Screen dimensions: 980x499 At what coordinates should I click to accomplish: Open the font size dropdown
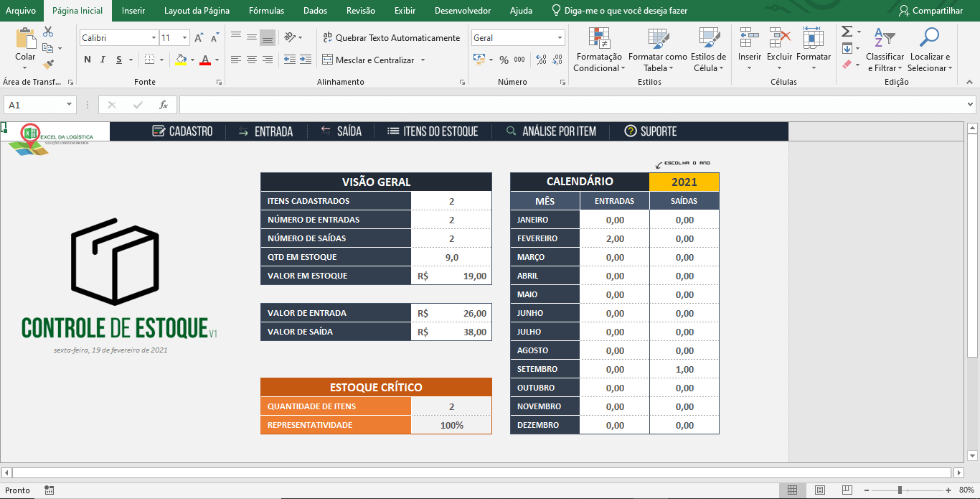click(182, 37)
